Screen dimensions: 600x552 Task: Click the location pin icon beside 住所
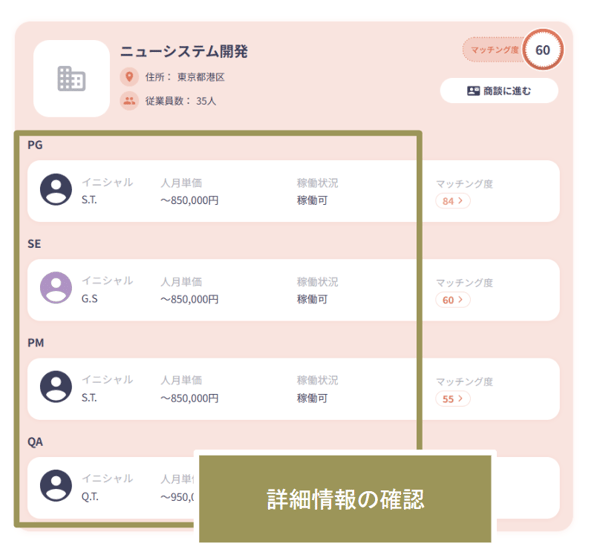[129, 77]
